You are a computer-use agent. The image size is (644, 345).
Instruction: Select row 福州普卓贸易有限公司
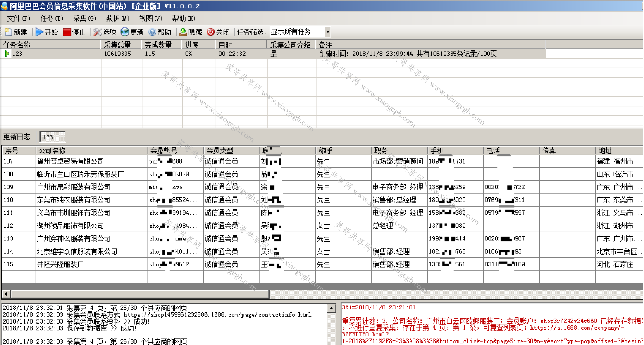click(x=322, y=161)
